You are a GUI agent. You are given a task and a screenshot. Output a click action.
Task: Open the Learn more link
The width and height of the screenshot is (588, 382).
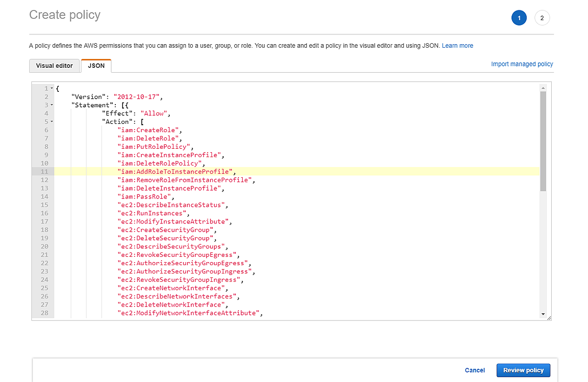pos(457,46)
